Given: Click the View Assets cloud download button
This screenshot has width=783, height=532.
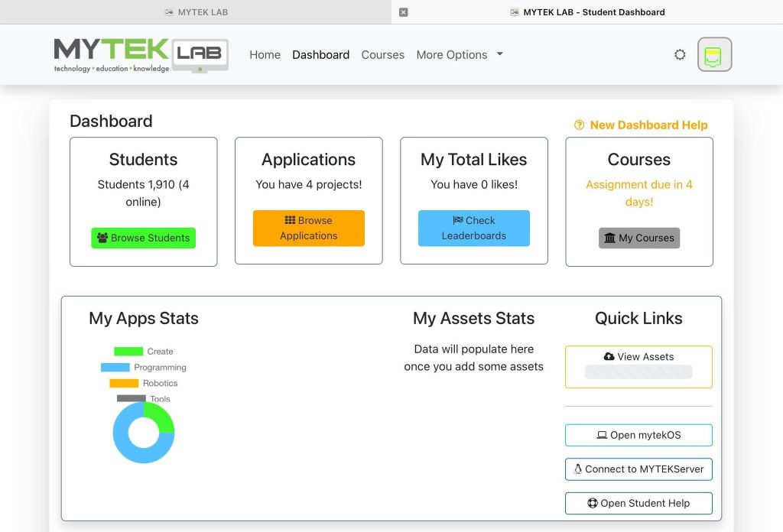Looking at the screenshot, I should coord(638,357).
